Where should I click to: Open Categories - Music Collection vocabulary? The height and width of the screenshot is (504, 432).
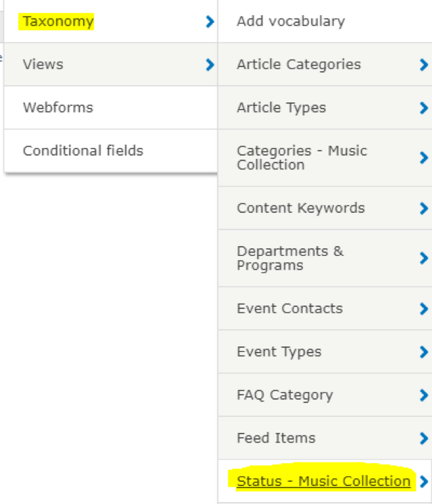[x=301, y=158]
